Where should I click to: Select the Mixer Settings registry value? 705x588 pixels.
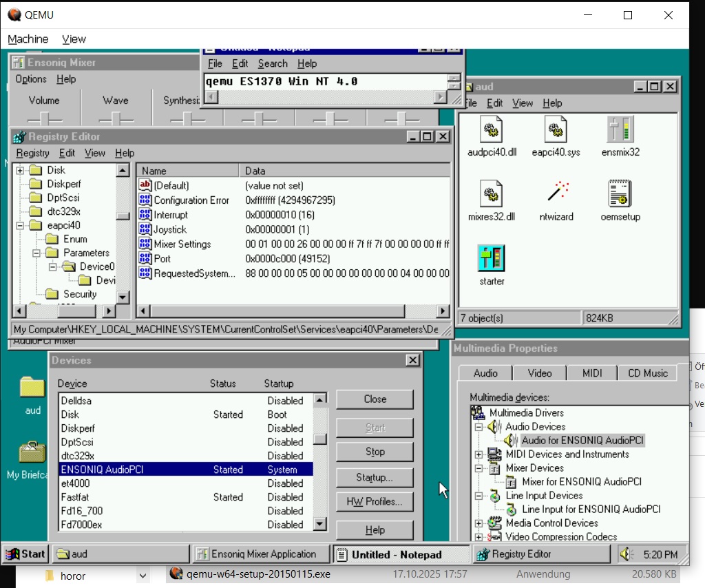pyautogui.click(x=182, y=244)
